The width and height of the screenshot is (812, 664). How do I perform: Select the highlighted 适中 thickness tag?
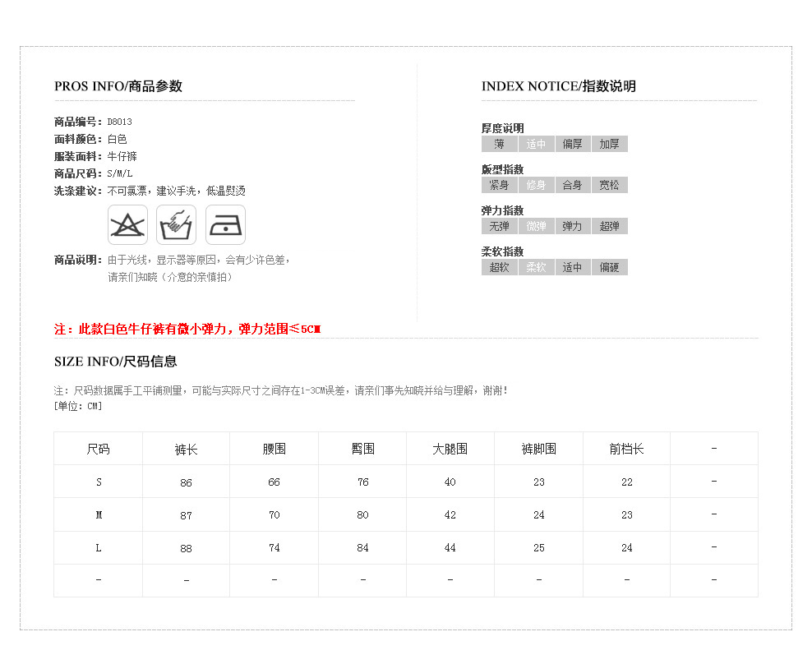click(x=536, y=144)
